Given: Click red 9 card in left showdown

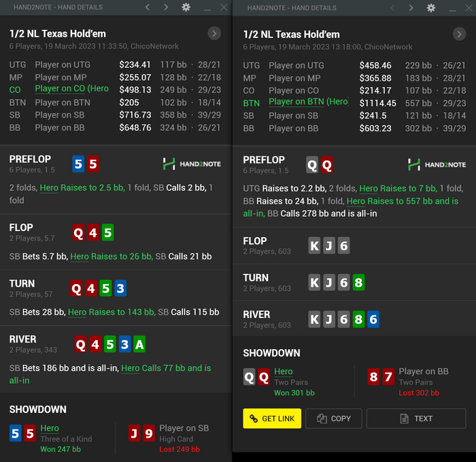Looking at the screenshot, I should [149, 433].
